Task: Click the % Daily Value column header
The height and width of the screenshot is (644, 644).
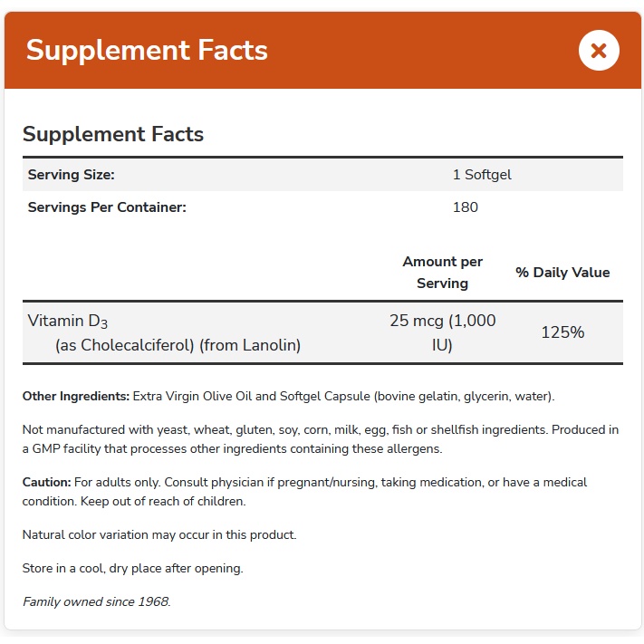Action: (x=562, y=272)
